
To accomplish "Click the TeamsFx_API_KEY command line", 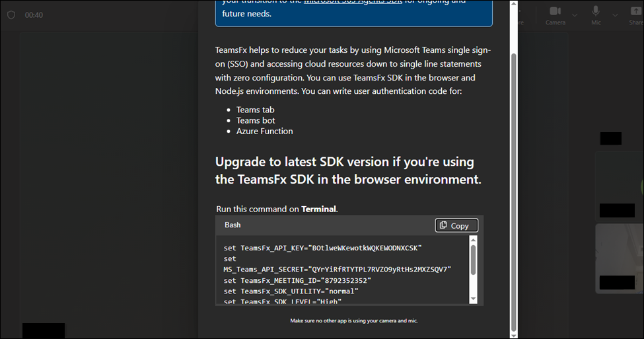I will pyautogui.click(x=322, y=248).
